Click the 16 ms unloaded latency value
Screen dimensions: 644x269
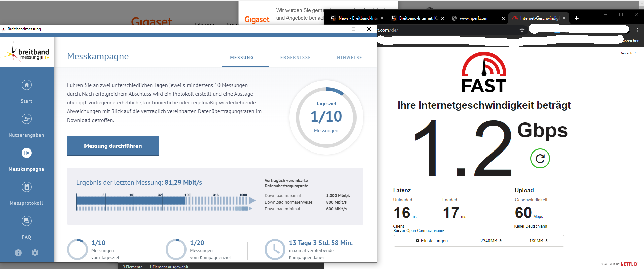pyautogui.click(x=405, y=213)
